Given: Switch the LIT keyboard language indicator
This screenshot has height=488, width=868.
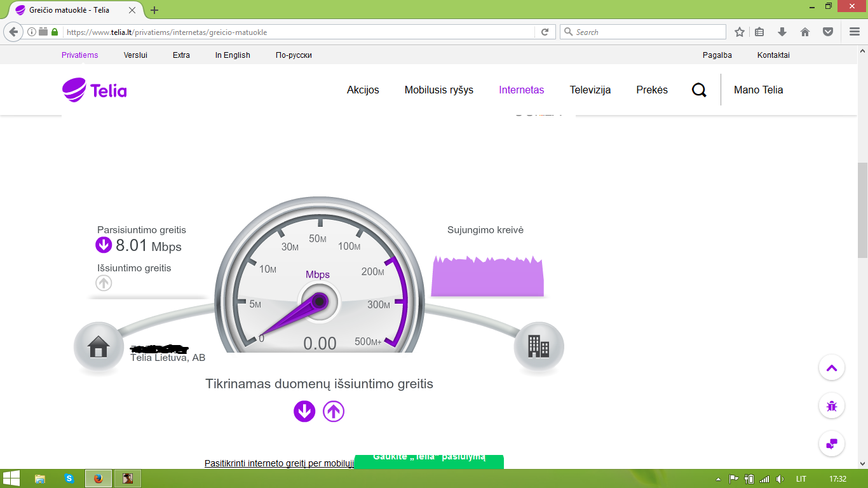Looking at the screenshot, I should click(801, 479).
